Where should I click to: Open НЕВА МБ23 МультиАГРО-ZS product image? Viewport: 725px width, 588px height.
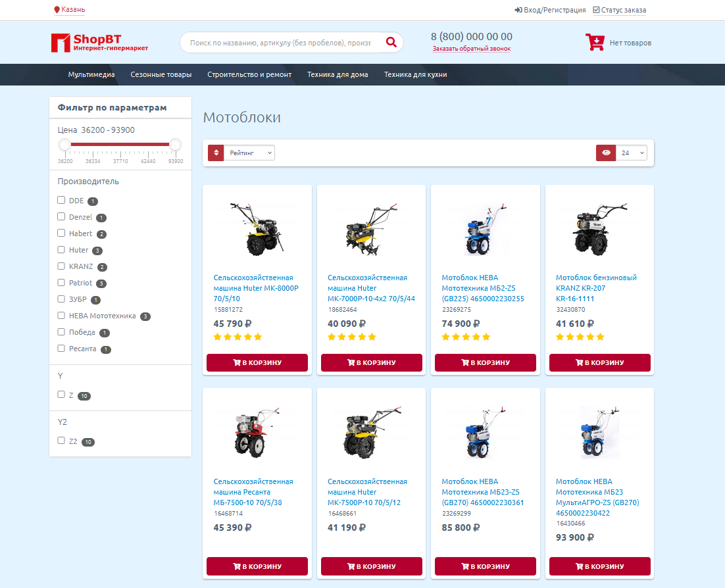tap(600, 433)
